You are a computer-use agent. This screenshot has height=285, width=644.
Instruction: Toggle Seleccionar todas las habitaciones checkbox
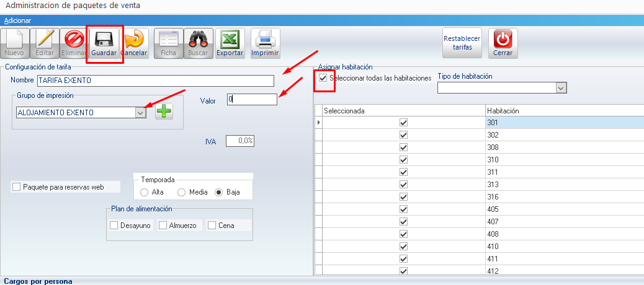(323, 78)
